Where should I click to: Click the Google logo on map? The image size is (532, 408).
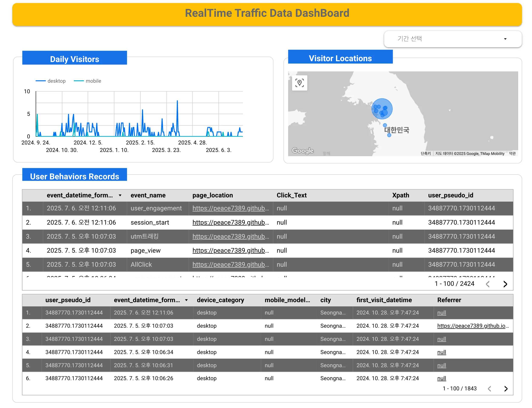pyautogui.click(x=303, y=151)
